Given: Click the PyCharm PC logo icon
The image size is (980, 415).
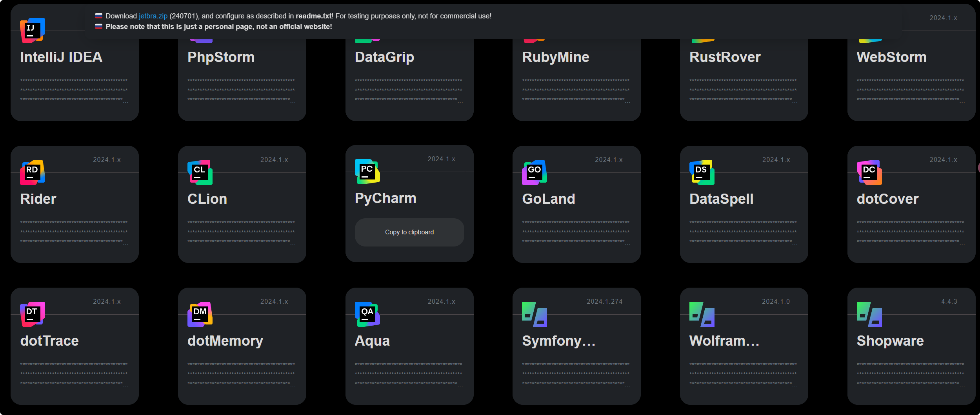Looking at the screenshot, I should pyautogui.click(x=367, y=171).
